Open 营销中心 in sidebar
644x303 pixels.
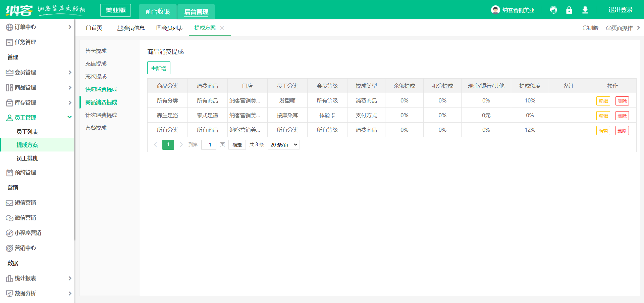(x=25, y=248)
